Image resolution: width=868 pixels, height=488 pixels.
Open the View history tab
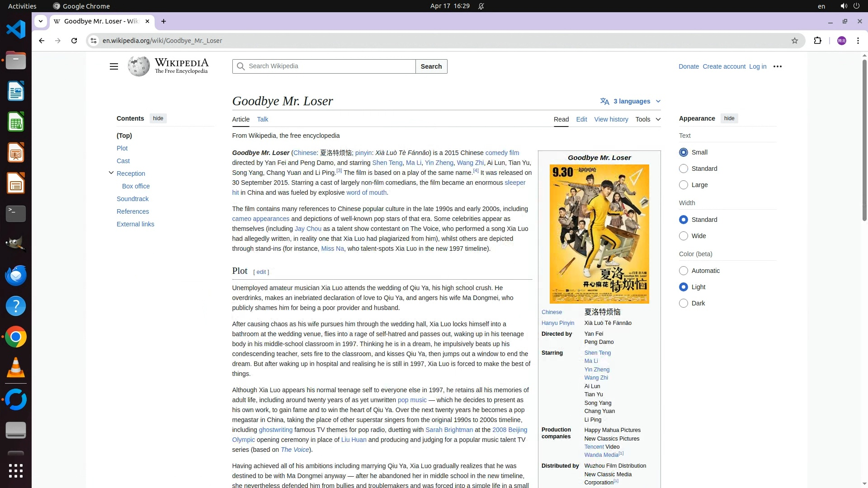click(x=611, y=119)
